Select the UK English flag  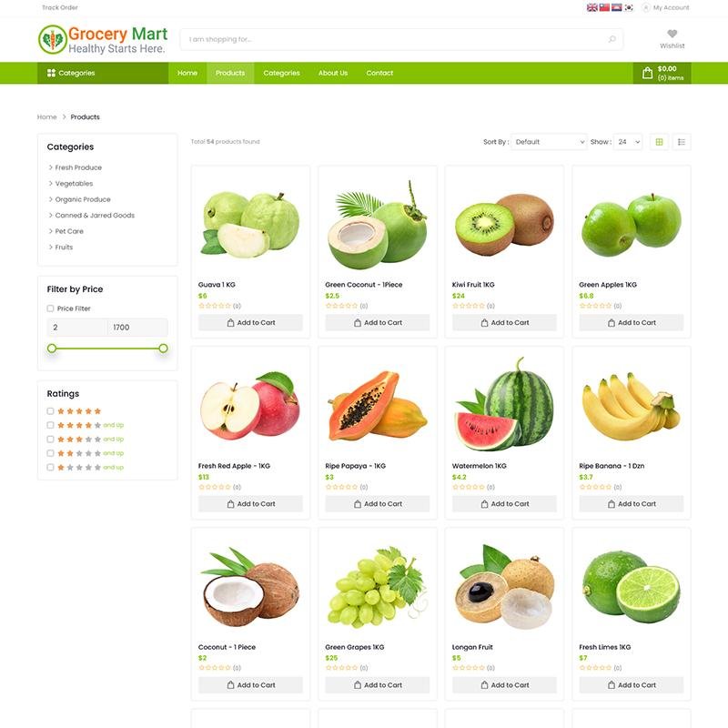[592, 7]
